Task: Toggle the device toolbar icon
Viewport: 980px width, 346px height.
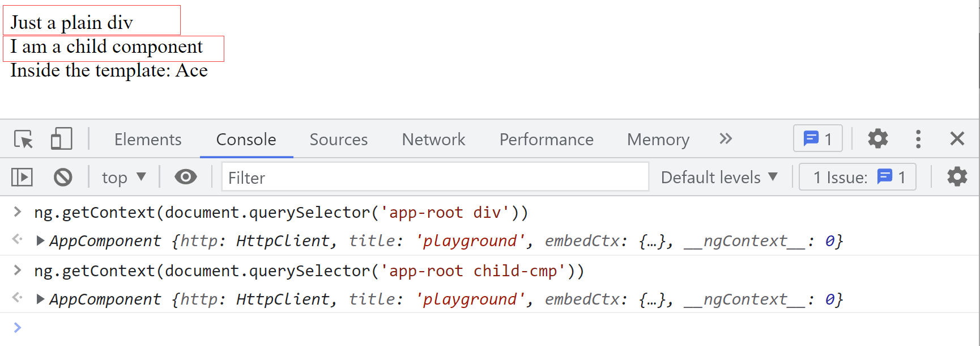Action: pos(61,139)
